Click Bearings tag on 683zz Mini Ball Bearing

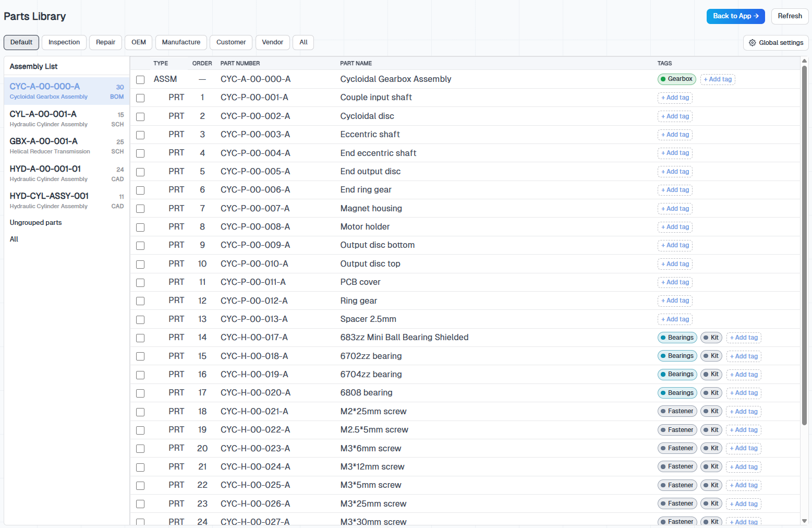[x=677, y=338]
